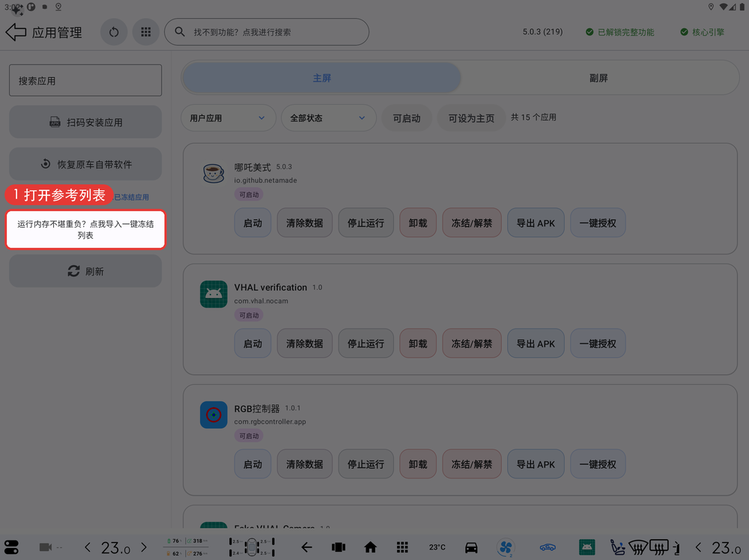Click the VHAL verification android icon
This screenshot has width=749, height=560.
point(213,294)
